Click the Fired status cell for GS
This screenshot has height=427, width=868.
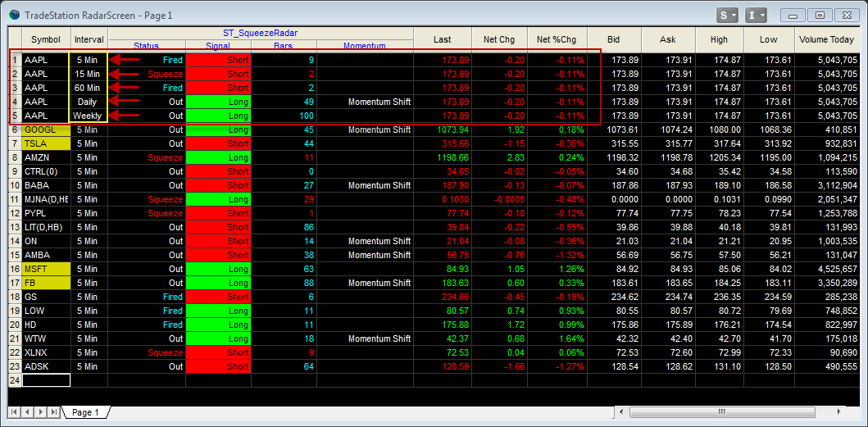point(147,297)
